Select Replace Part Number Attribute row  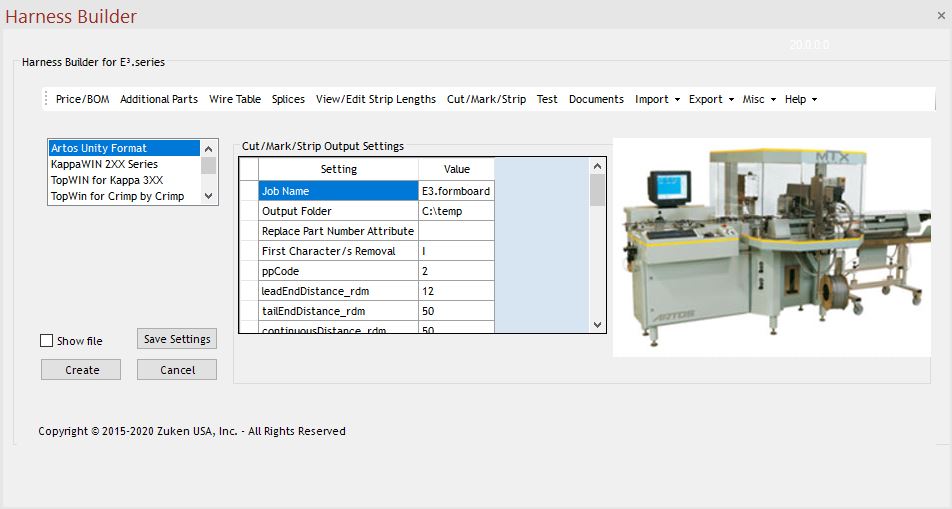click(338, 231)
